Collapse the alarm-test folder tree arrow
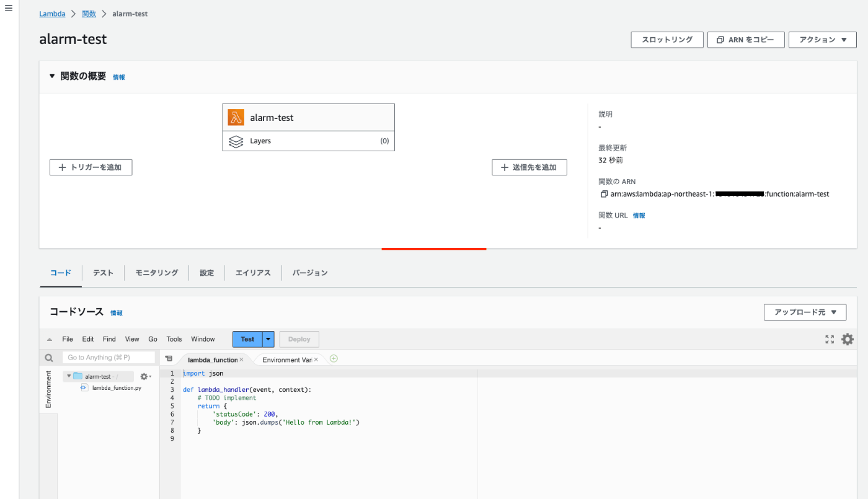The image size is (868, 499). point(68,376)
